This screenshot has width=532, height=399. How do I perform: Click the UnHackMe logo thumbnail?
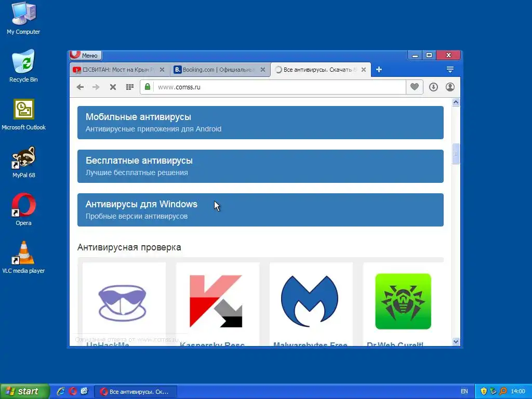123,303
